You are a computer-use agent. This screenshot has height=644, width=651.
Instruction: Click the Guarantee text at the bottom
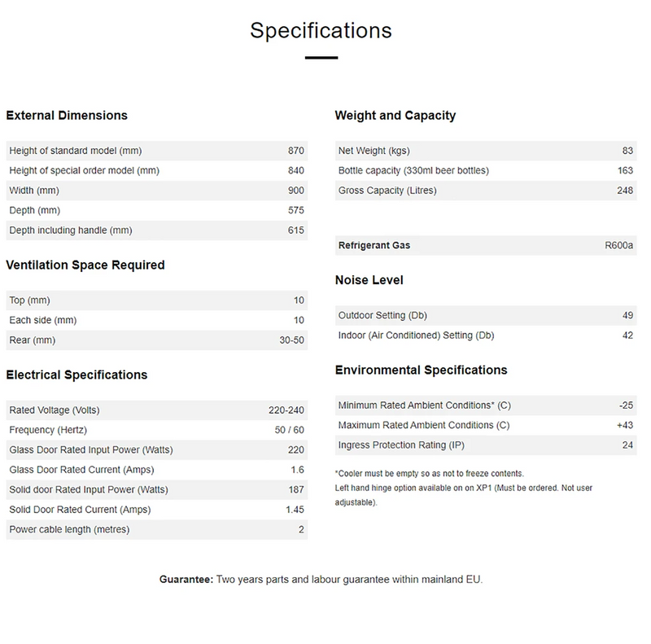[x=321, y=580]
